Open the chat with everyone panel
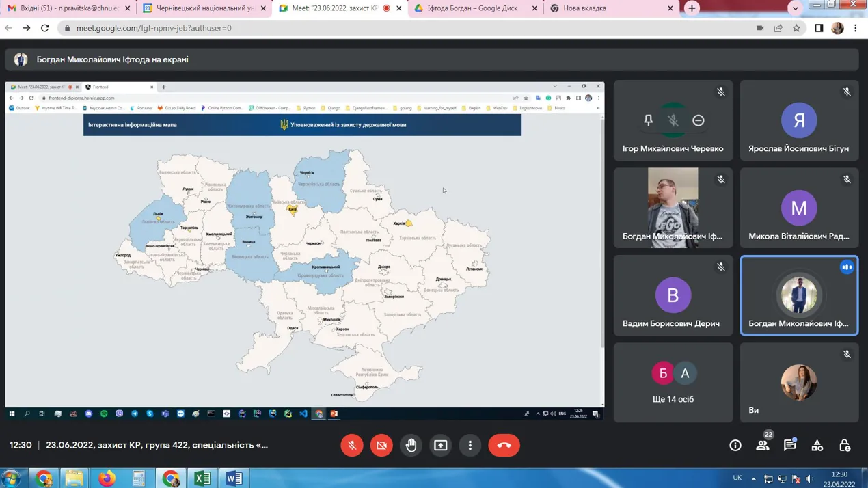The width and height of the screenshot is (868, 488). coord(790,446)
